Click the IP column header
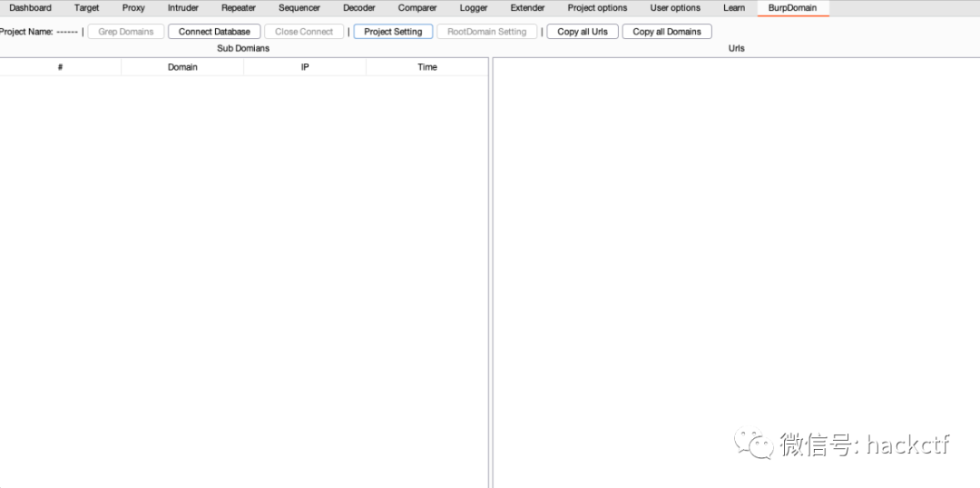 pos(305,67)
